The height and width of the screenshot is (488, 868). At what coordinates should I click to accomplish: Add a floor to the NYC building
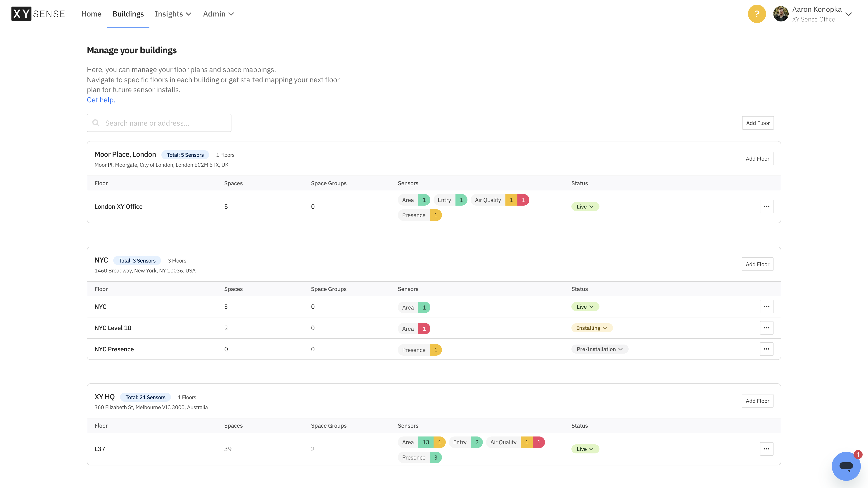pyautogui.click(x=757, y=264)
